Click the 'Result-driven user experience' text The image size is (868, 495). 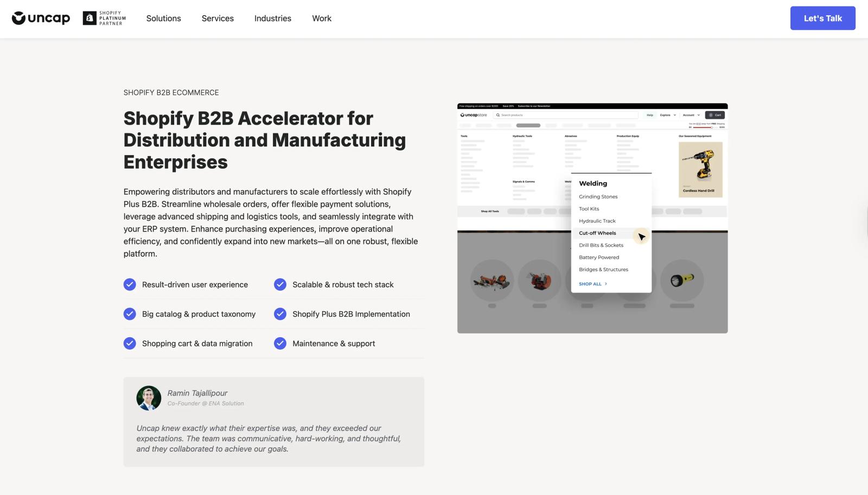click(195, 285)
